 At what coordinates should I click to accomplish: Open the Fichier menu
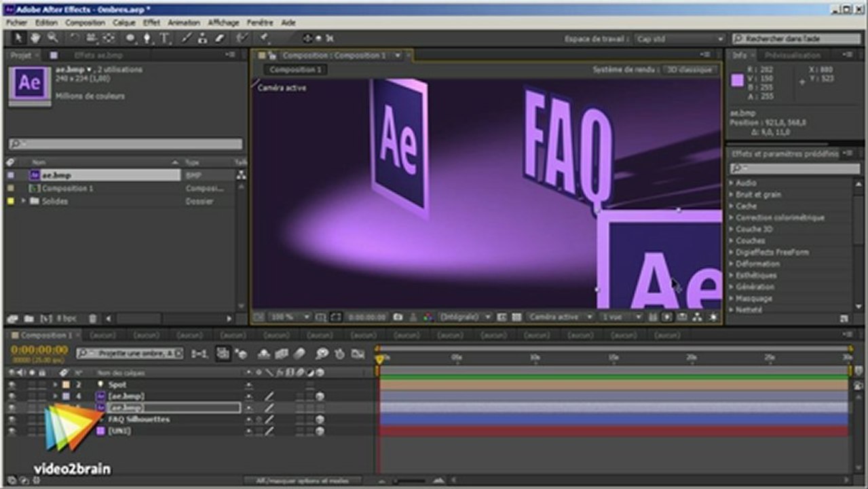[16, 22]
